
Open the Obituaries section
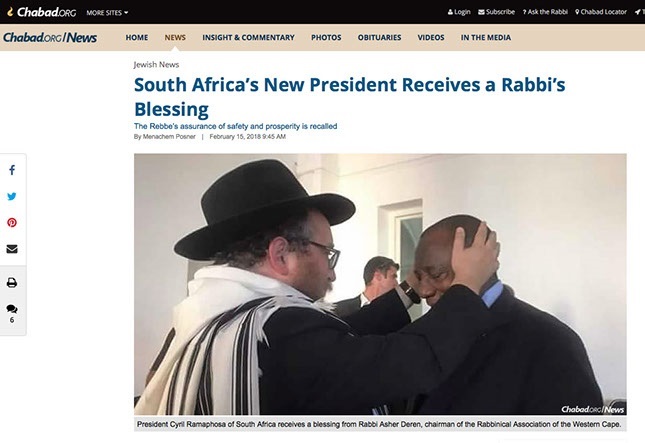click(x=379, y=37)
